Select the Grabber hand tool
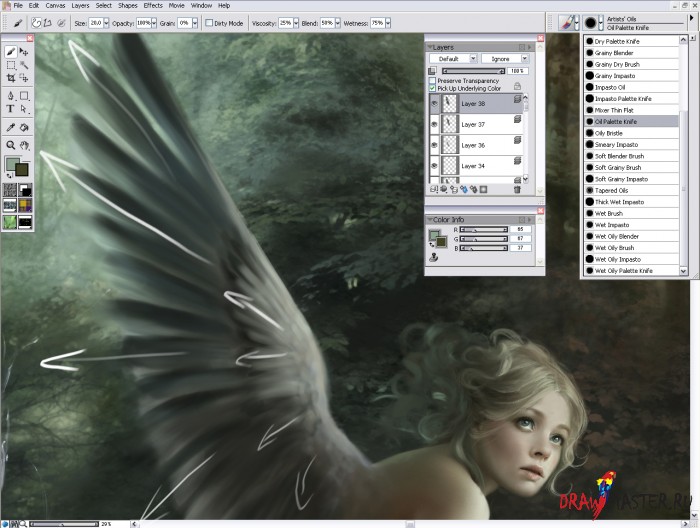The width and height of the screenshot is (700, 528). (24, 145)
